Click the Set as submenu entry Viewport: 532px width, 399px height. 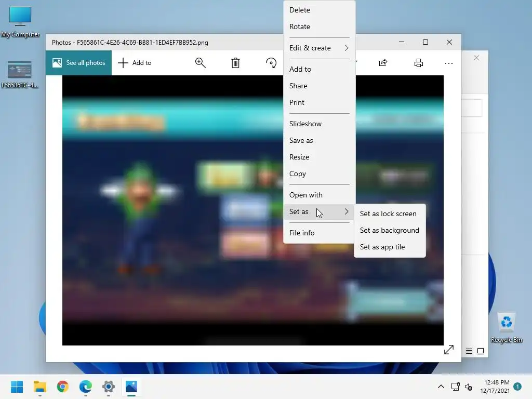pyautogui.click(x=320, y=212)
